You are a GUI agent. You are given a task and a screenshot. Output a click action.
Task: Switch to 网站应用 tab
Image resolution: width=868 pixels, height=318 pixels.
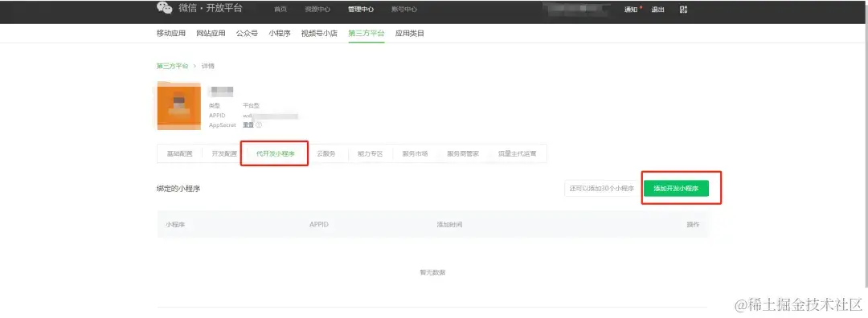coord(211,33)
